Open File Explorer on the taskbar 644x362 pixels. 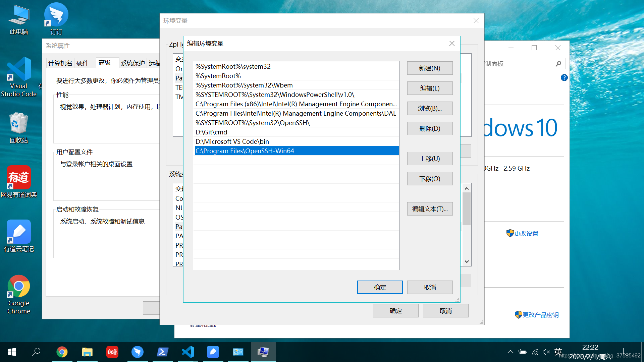(x=87, y=352)
